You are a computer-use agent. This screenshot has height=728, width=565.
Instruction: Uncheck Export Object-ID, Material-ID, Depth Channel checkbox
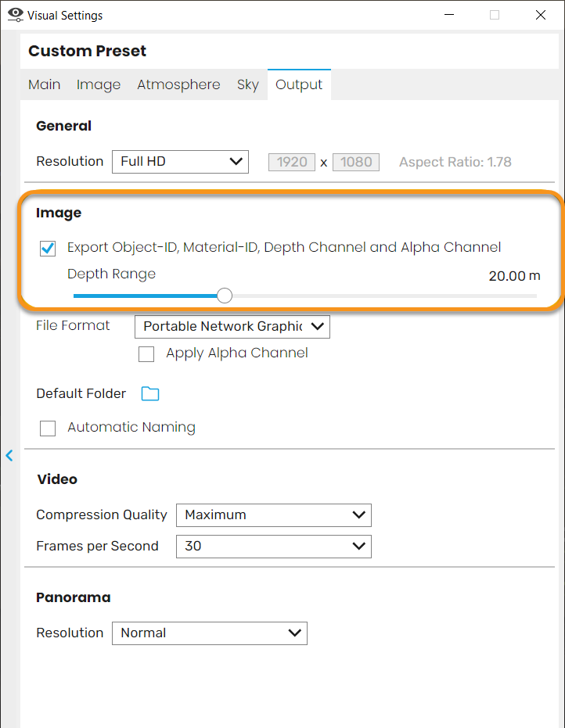48,249
